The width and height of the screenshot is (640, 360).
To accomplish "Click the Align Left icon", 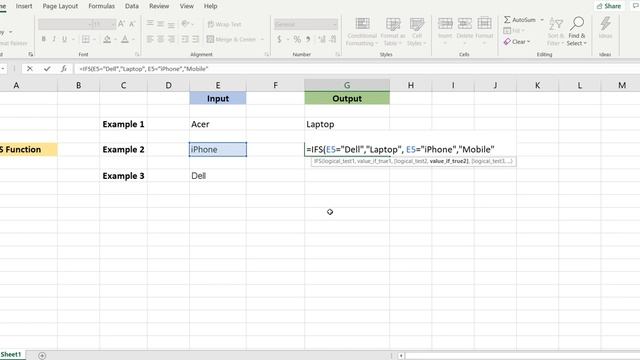I will [x=150, y=39].
